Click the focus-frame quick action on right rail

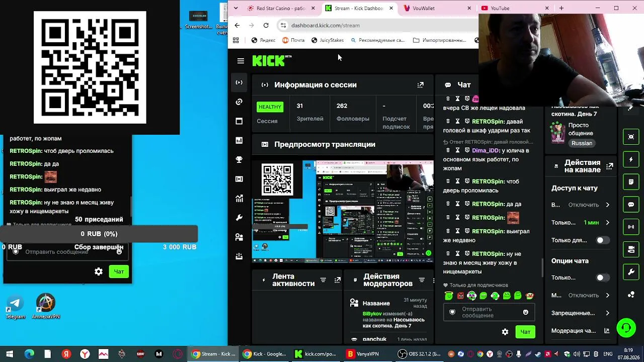pos(631,137)
